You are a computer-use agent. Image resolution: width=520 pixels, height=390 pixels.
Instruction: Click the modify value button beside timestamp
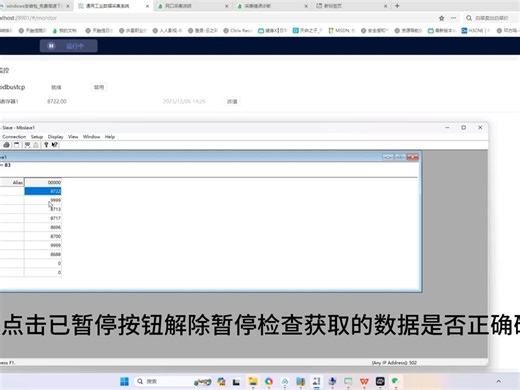pos(232,101)
